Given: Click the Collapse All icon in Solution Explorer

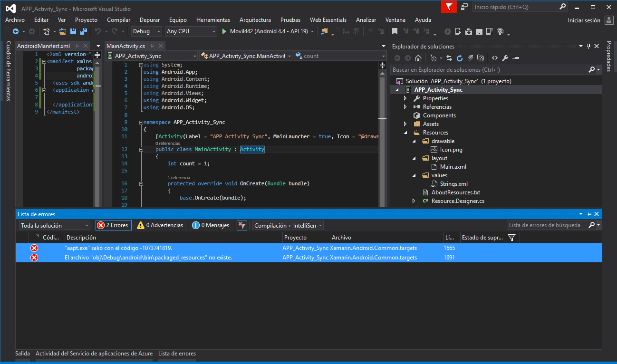Looking at the screenshot, I should click(x=470, y=58).
